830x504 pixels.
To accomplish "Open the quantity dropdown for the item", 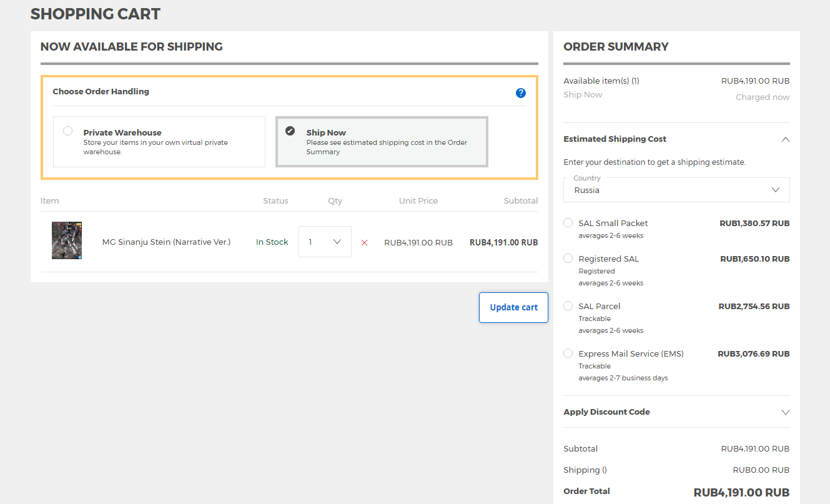I will click(325, 242).
